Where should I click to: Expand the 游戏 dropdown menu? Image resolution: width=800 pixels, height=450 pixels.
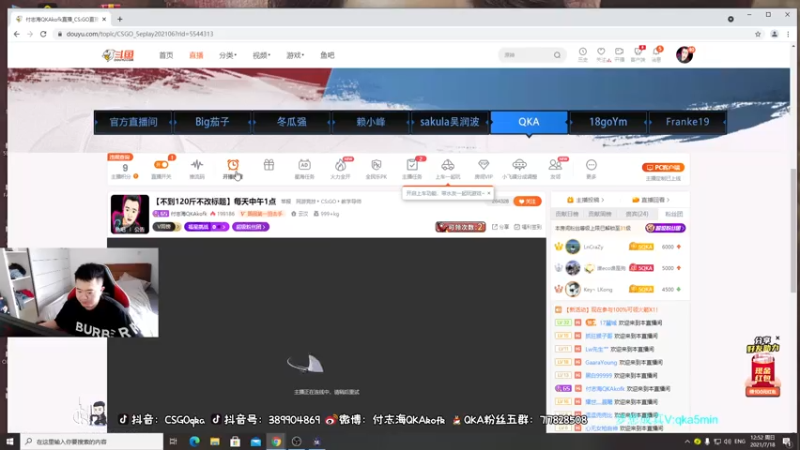click(295, 55)
